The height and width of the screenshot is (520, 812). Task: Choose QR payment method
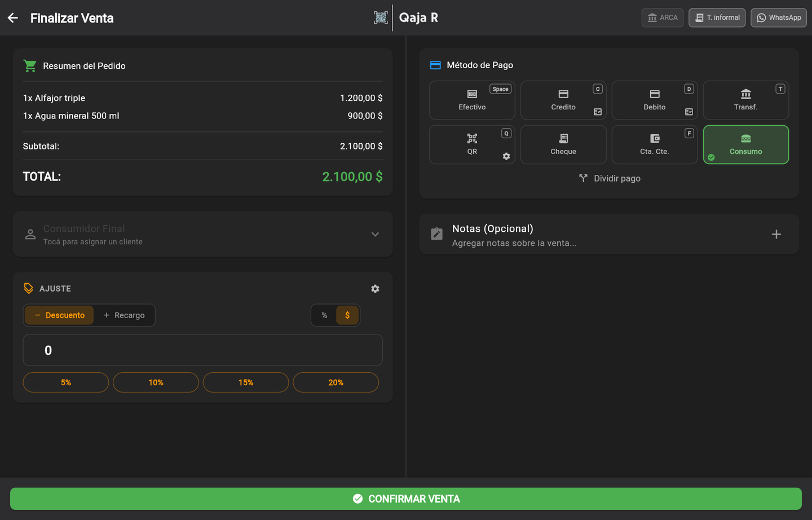click(x=472, y=145)
